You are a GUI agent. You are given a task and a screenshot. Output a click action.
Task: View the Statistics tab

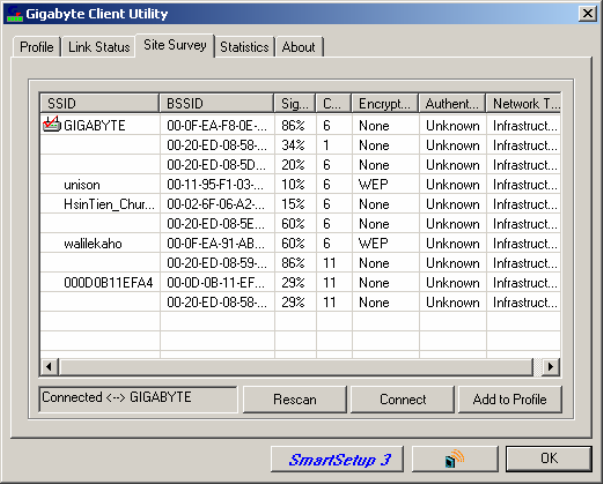pos(244,47)
